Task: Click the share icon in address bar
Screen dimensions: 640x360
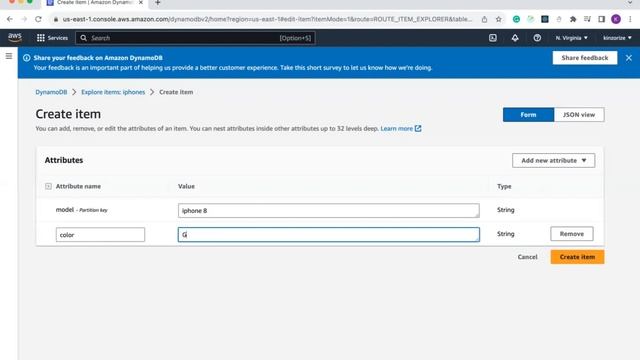Action: tap(484, 19)
